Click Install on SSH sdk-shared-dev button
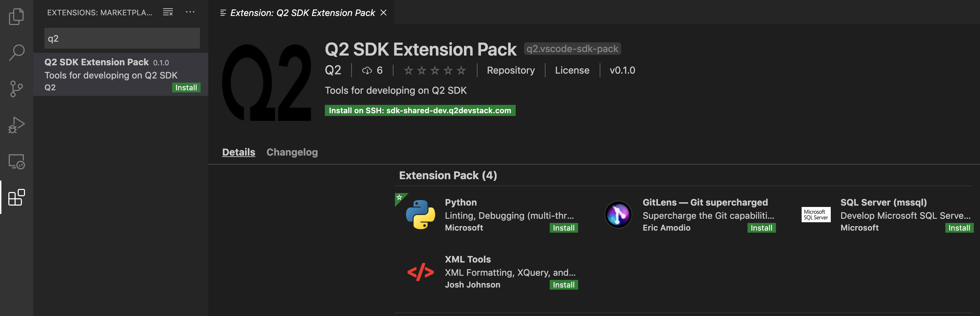This screenshot has width=980, height=316. pos(420,110)
